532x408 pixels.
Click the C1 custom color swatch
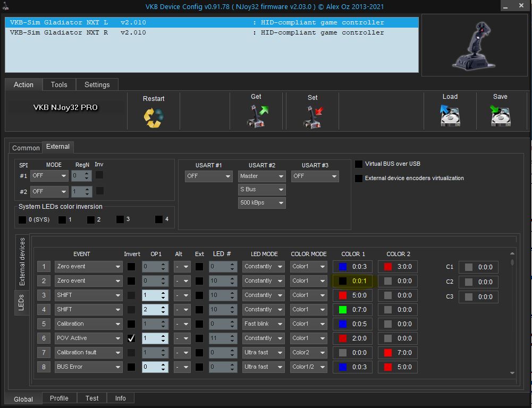(x=469, y=267)
